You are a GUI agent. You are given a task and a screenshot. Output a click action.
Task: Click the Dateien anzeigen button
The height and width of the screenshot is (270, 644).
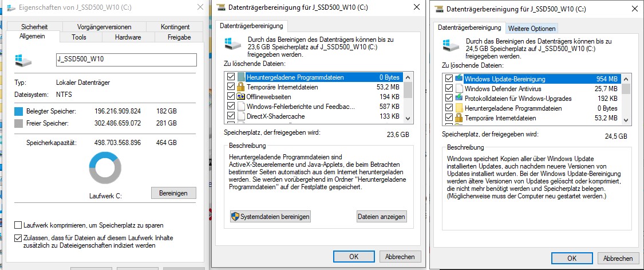382,217
